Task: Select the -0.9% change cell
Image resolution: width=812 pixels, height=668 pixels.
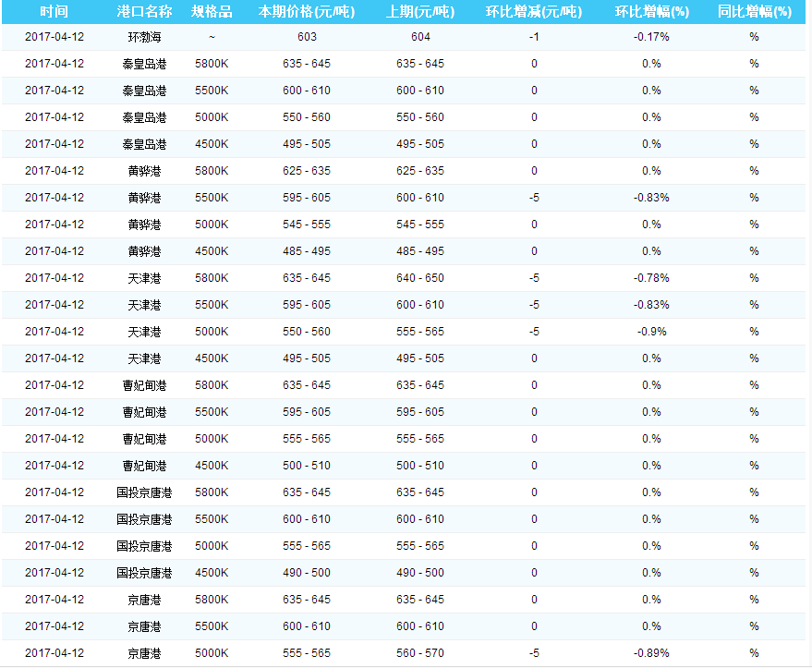Action: click(651, 332)
